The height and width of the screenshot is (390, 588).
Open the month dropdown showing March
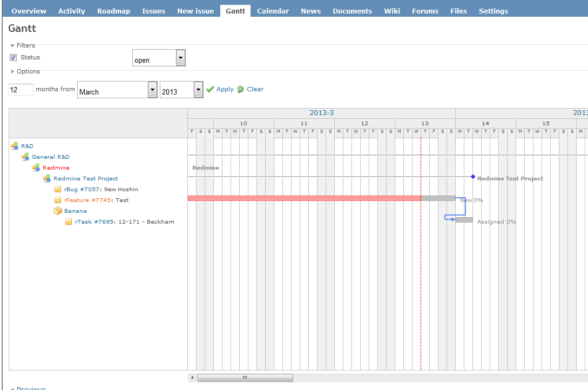click(117, 90)
